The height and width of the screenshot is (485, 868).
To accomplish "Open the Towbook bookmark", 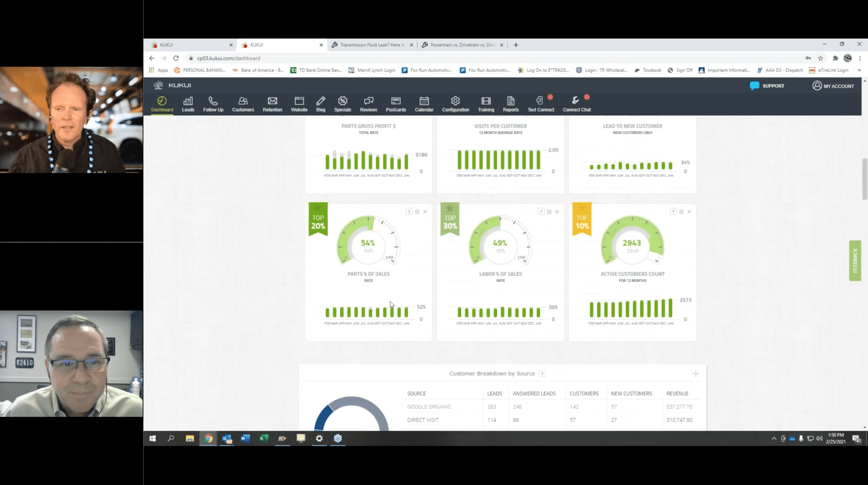I will (x=648, y=70).
